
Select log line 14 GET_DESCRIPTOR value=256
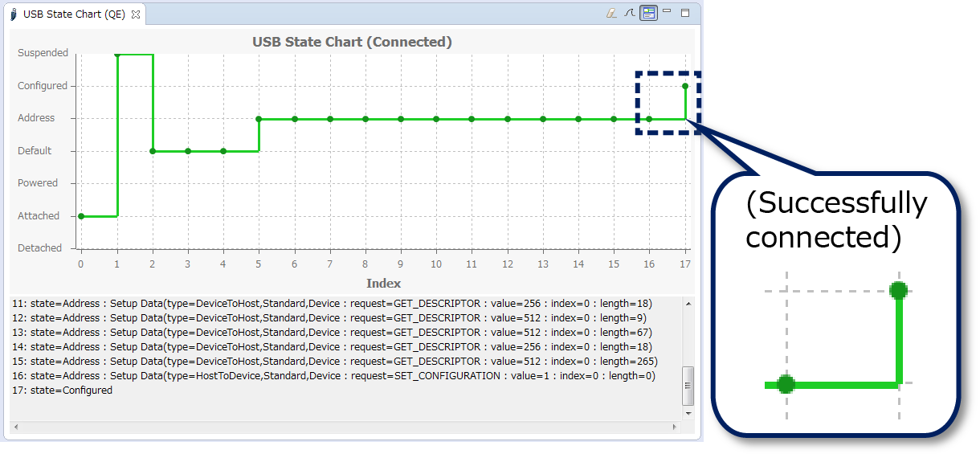click(331, 347)
